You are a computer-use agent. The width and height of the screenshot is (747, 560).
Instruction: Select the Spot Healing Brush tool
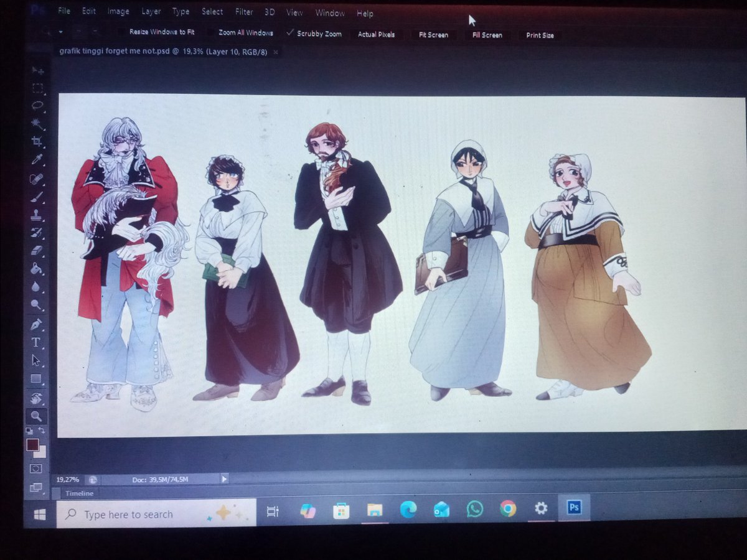[37, 178]
